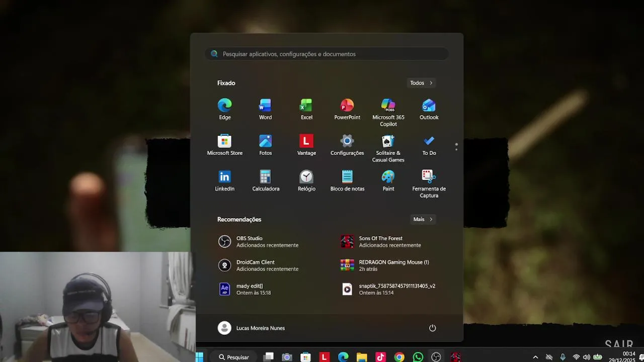Click the Windows Start button on taskbar

[199, 357]
